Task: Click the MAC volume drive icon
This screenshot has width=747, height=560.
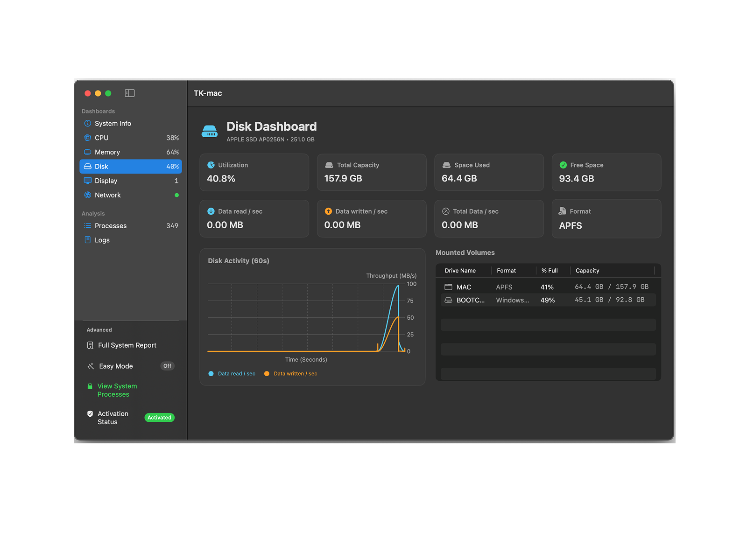Action: [448, 287]
